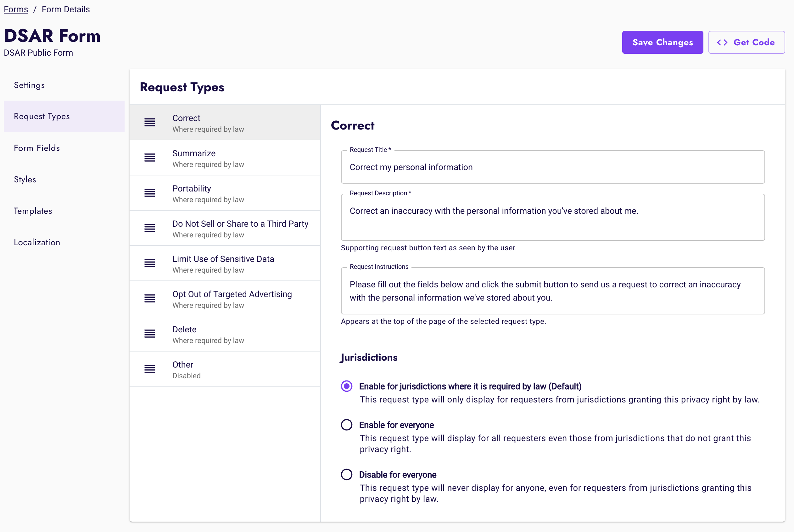Click the drag handle for Other request type
This screenshot has width=794, height=532.
pos(150,369)
